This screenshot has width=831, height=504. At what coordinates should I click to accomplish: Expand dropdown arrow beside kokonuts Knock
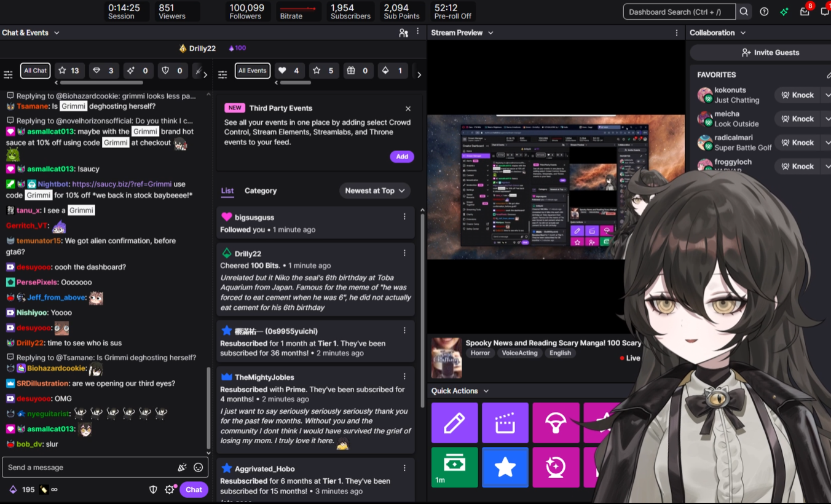[827, 95]
